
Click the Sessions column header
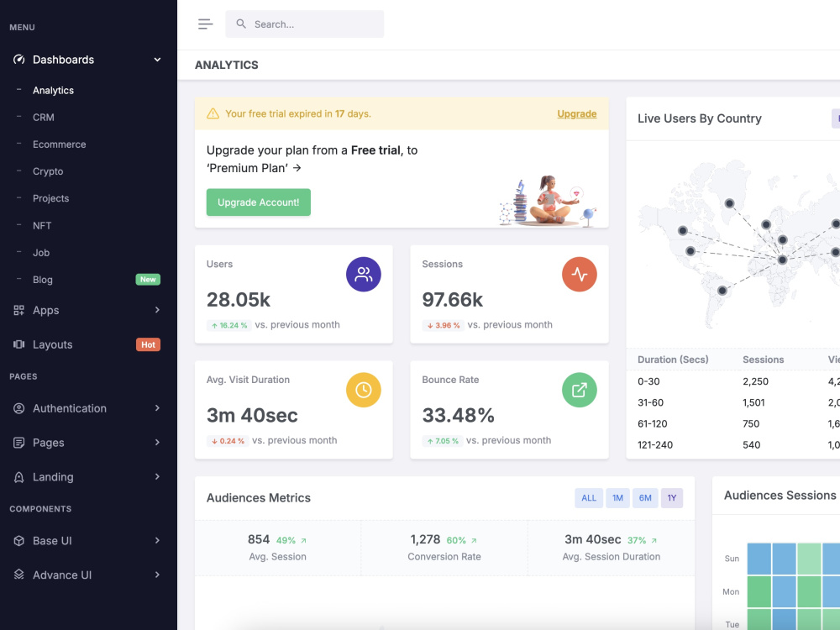(763, 360)
